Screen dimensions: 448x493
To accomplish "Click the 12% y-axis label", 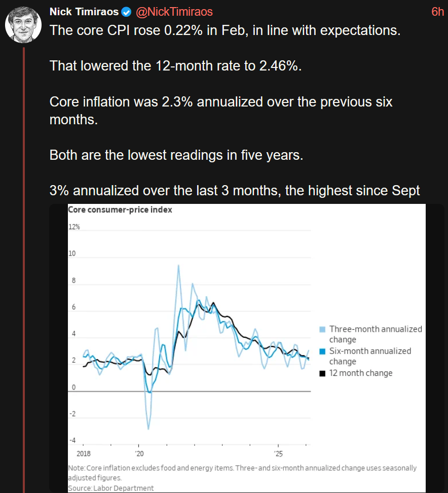I will 74,227.
